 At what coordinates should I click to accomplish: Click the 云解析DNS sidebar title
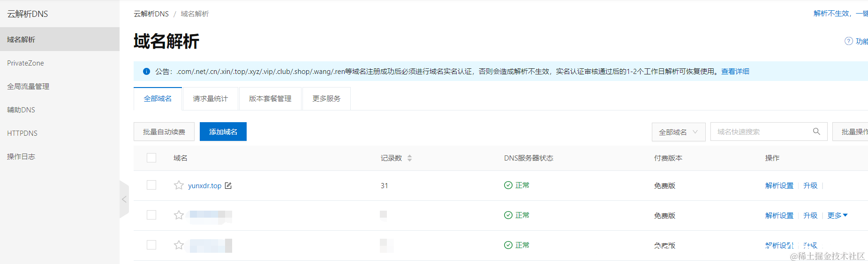point(28,14)
